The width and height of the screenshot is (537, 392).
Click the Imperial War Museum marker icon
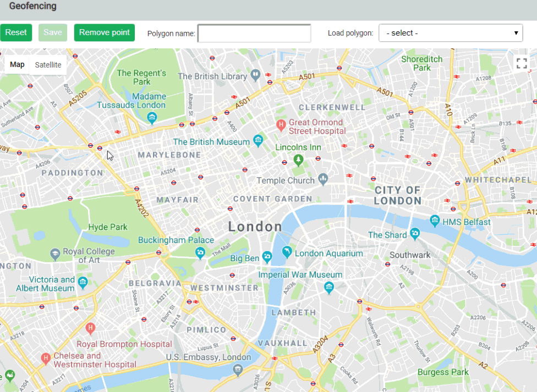328,288
